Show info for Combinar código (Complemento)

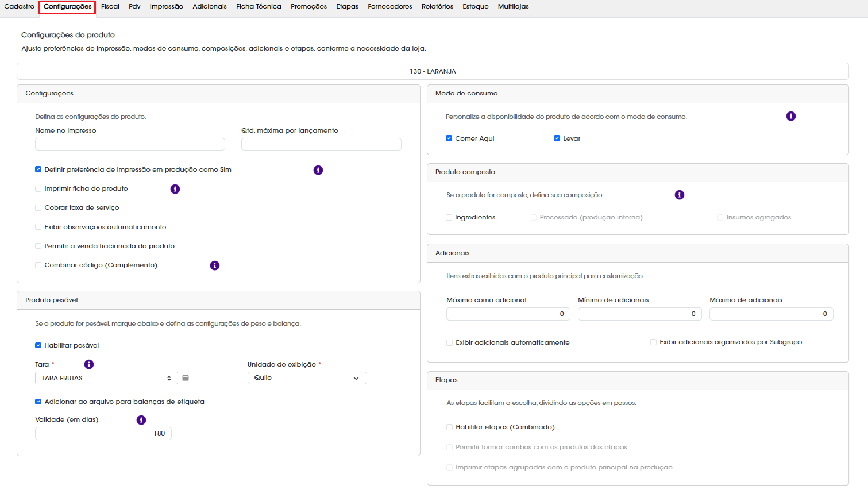[x=215, y=265]
